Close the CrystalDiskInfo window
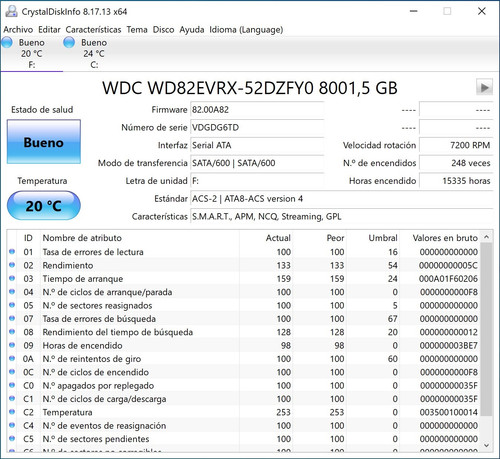This screenshot has height=459, width=500. [482, 11]
